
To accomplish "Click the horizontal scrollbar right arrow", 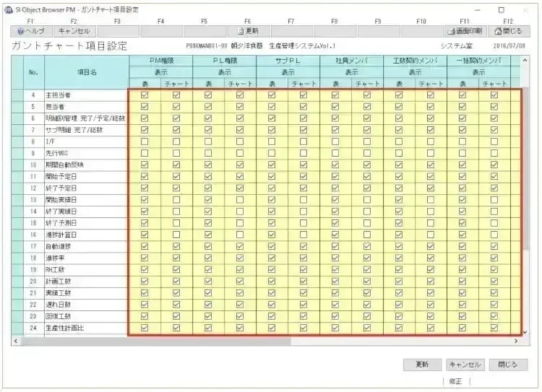I will (x=516, y=341).
